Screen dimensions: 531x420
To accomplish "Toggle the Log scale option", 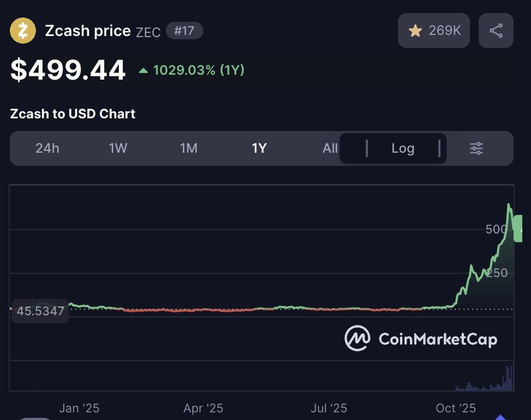I will [x=403, y=148].
